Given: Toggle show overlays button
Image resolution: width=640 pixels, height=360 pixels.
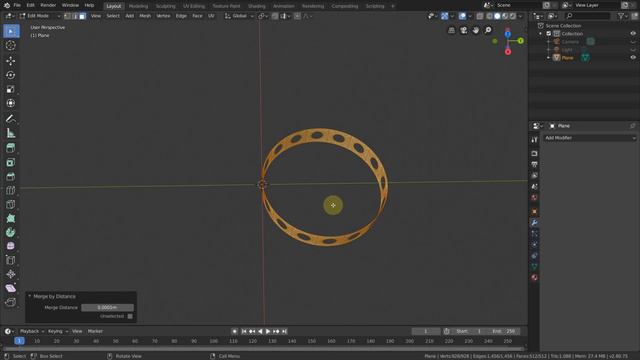Looking at the screenshot, I should click(x=462, y=16).
